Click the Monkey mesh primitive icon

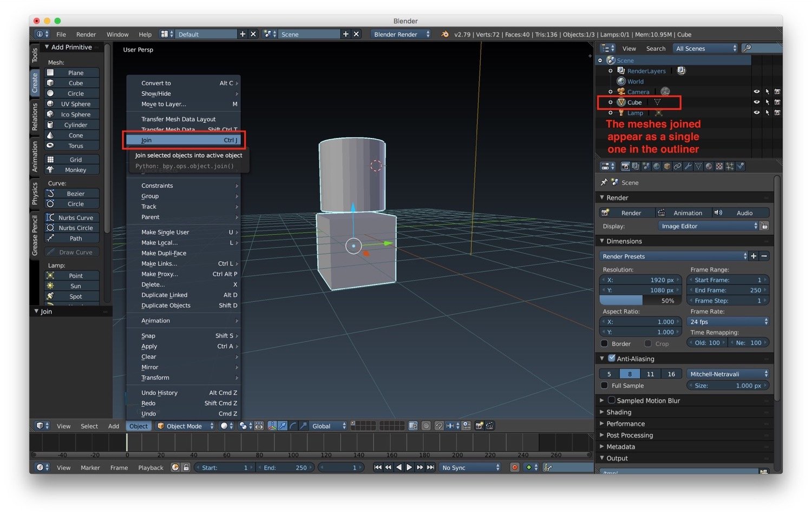coord(50,169)
